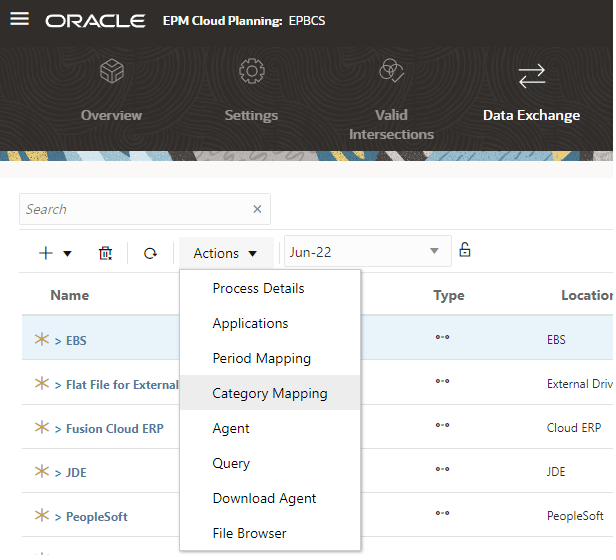The image size is (616, 560).
Task: Open the hamburger navigator menu
Action: click(x=19, y=18)
